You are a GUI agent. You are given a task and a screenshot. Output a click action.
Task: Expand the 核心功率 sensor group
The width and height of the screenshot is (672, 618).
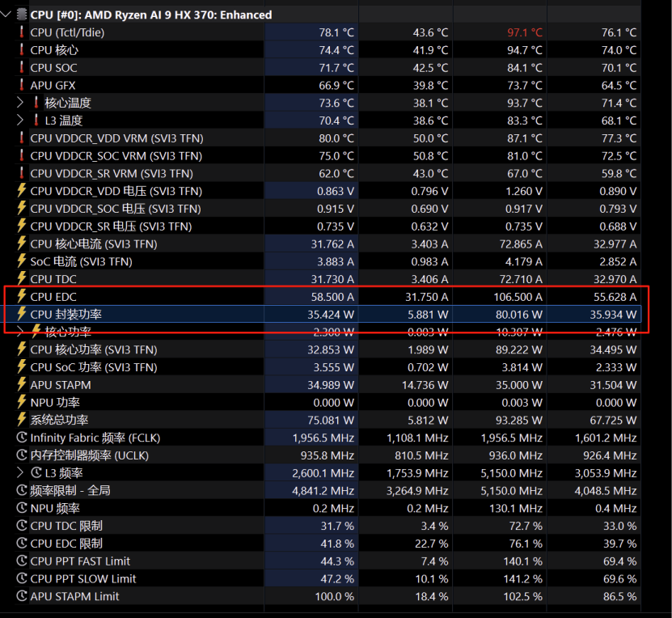tap(19, 331)
